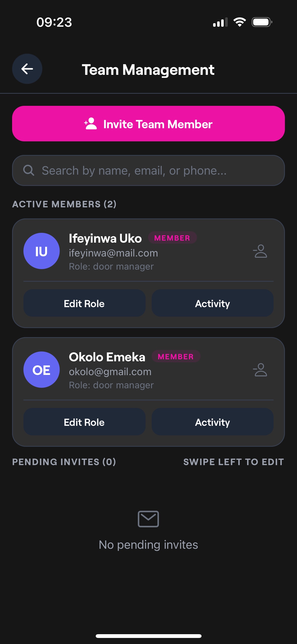Image resolution: width=297 pixels, height=644 pixels.
Task: Open Edit Role for Ifeyinwa Uko
Action: pos(84,303)
